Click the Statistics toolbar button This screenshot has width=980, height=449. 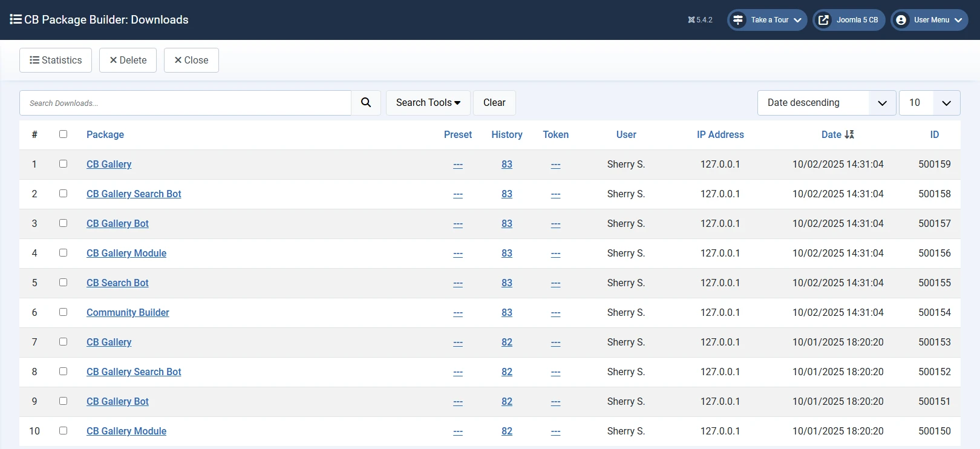point(56,60)
